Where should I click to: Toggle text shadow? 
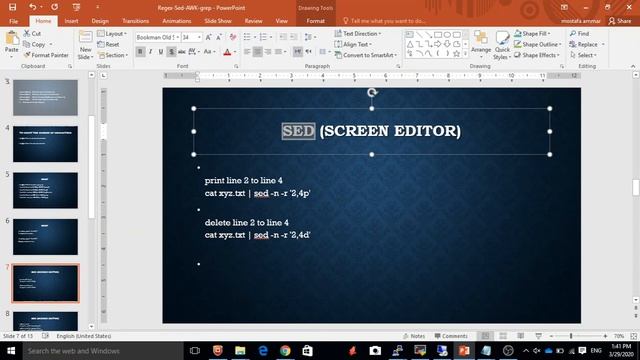point(171,52)
